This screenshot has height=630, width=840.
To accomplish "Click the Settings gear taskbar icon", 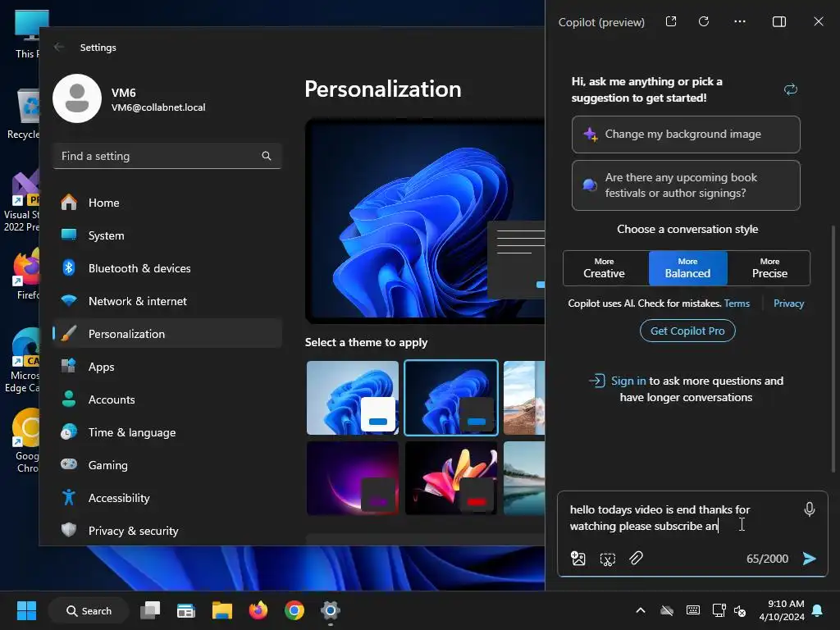I will coord(331,610).
